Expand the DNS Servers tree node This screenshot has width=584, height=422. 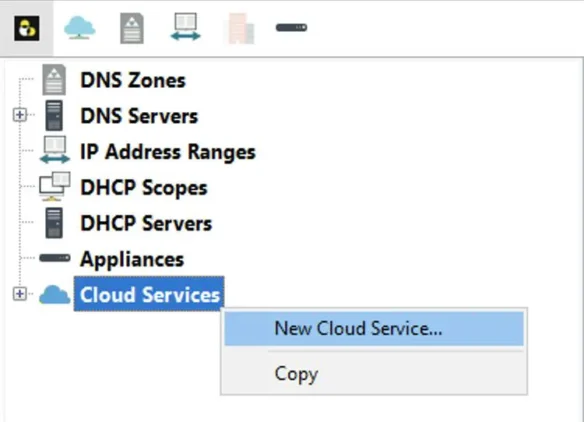[x=20, y=115]
